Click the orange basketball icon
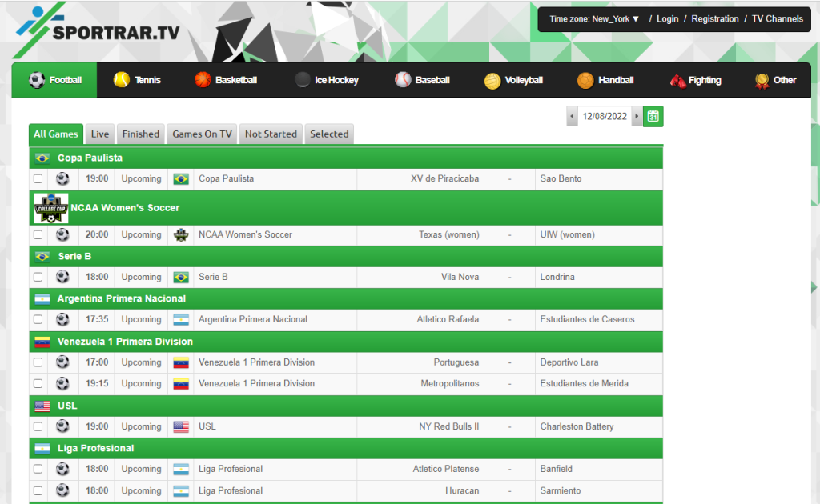Viewport: 820px width, 504px height. [x=203, y=80]
